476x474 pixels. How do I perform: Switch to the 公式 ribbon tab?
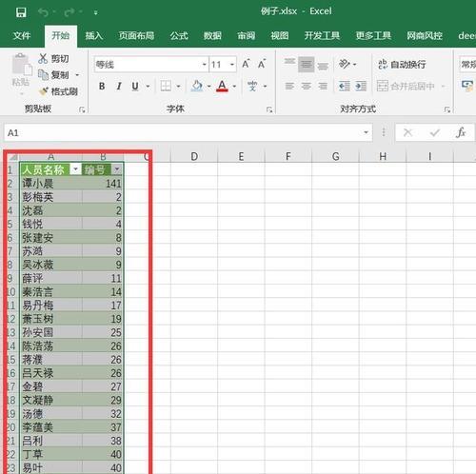point(179,35)
